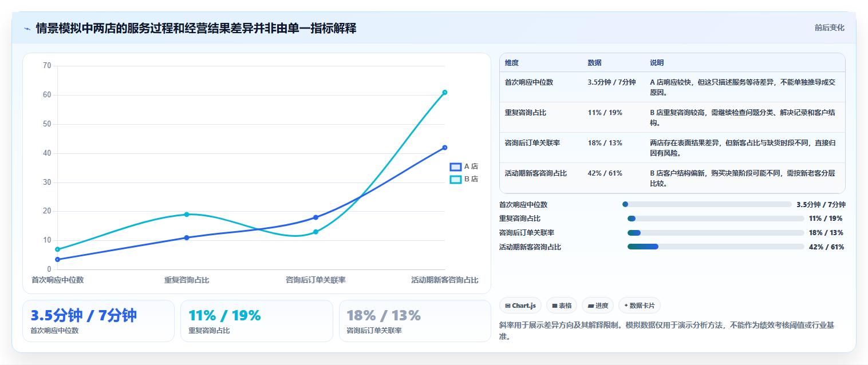Click the 18% / 13% data card
868x365 pixels.
(x=415, y=321)
